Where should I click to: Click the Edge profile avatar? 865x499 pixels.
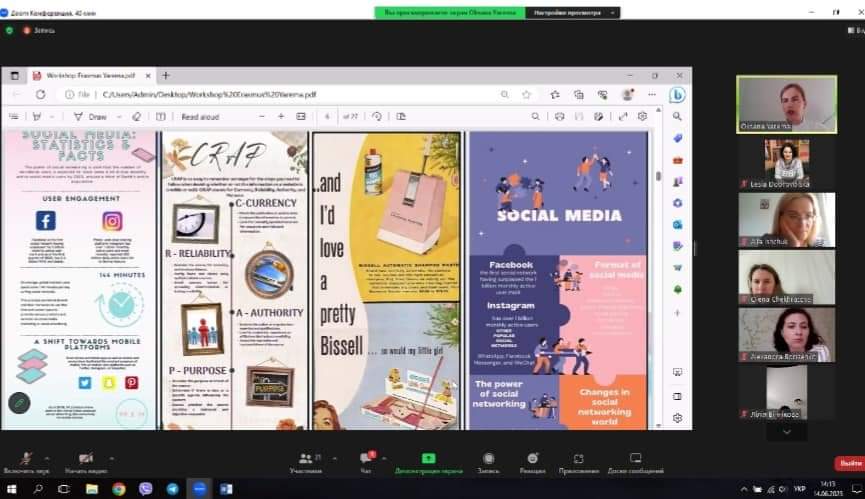[x=627, y=94]
